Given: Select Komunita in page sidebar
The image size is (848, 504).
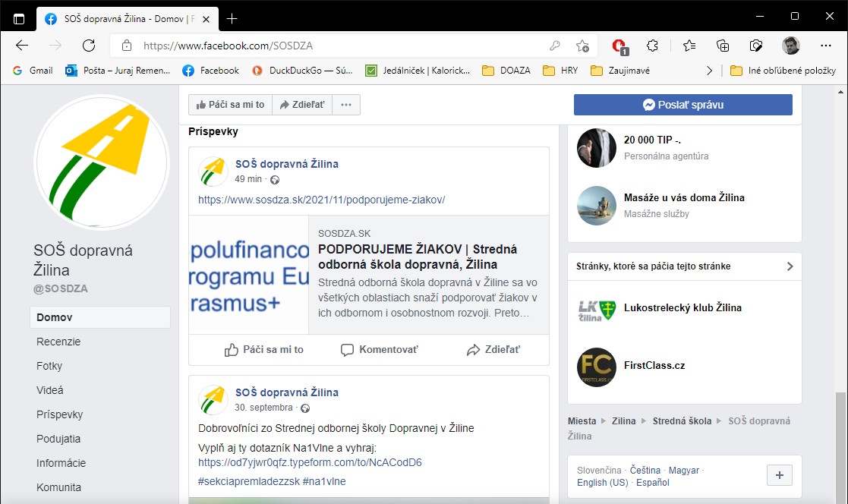Looking at the screenshot, I should click(x=59, y=488).
